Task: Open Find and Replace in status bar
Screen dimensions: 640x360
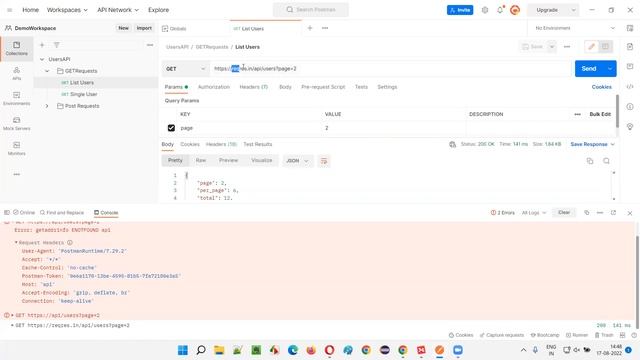Action: pyautogui.click(x=62, y=213)
